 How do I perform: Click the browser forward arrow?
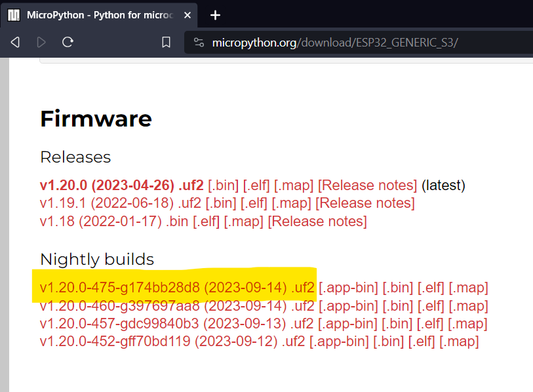pos(41,42)
